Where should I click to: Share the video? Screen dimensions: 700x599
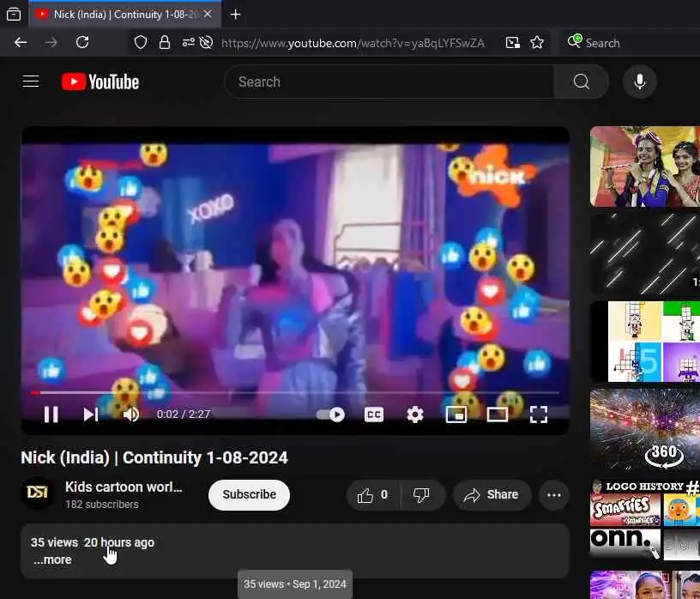492,495
